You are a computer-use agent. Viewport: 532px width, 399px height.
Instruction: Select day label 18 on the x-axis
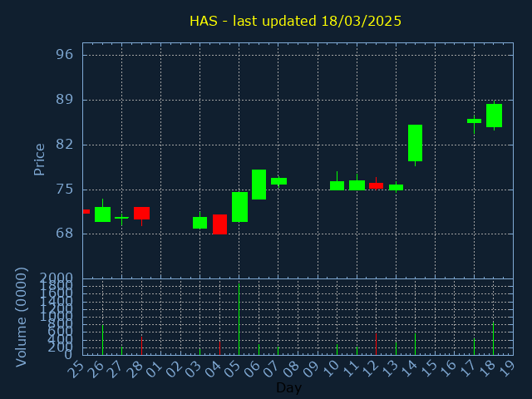click(487, 369)
